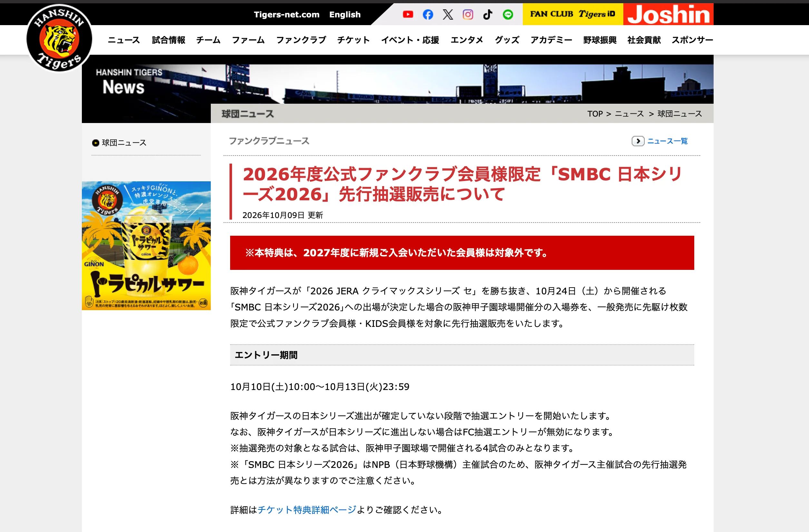Click the エントリー期間 section heading
This screenshot has height=532, width=809.
coord(462,355)
